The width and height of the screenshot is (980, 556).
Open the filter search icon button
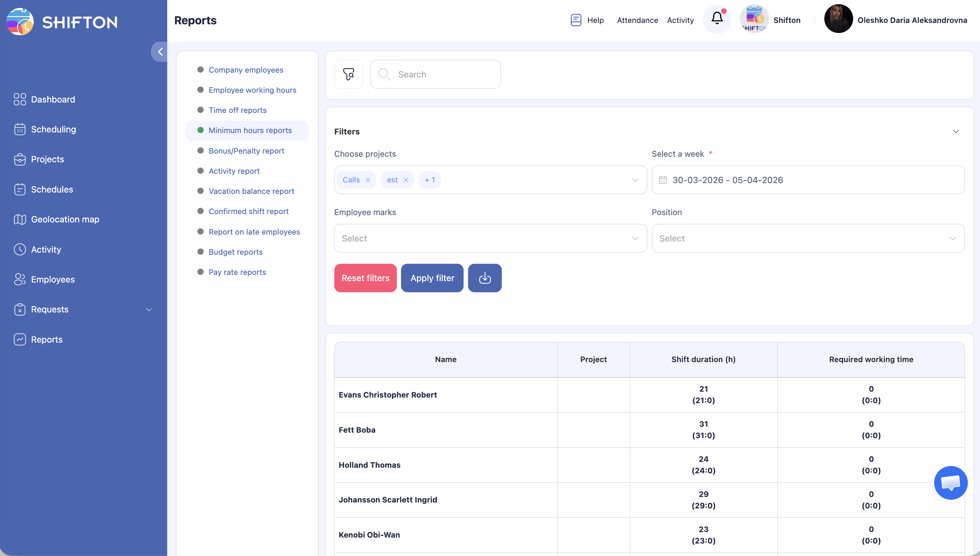pos(348,74)
